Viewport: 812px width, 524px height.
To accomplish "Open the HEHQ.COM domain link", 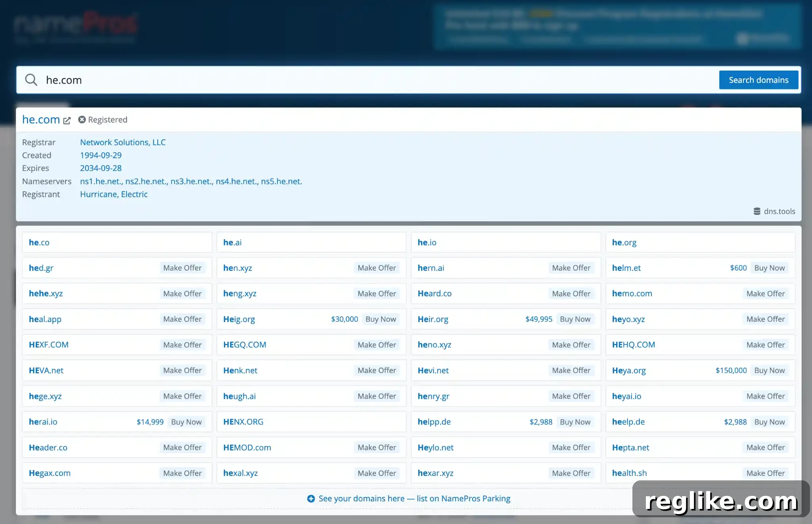I will [634, 345].
